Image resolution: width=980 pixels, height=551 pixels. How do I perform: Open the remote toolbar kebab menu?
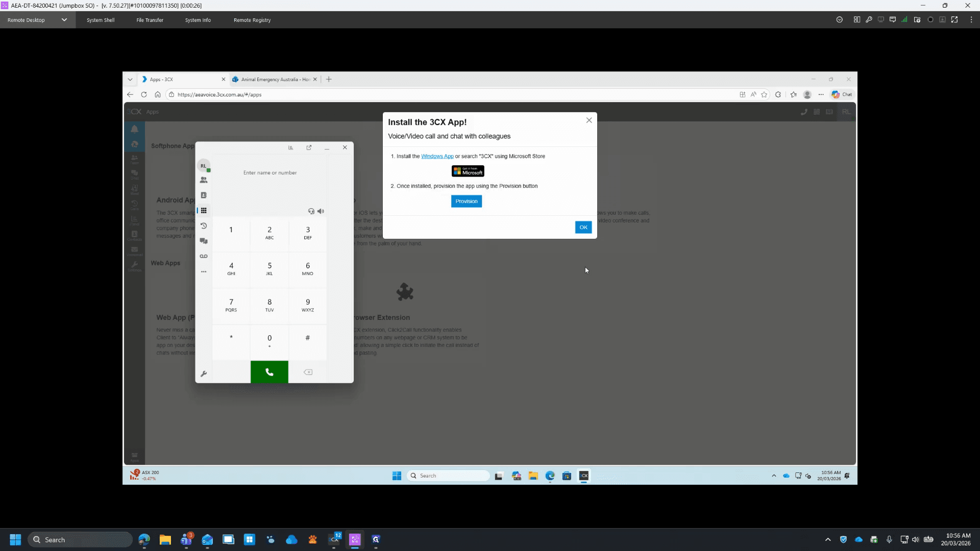(971, 20)
